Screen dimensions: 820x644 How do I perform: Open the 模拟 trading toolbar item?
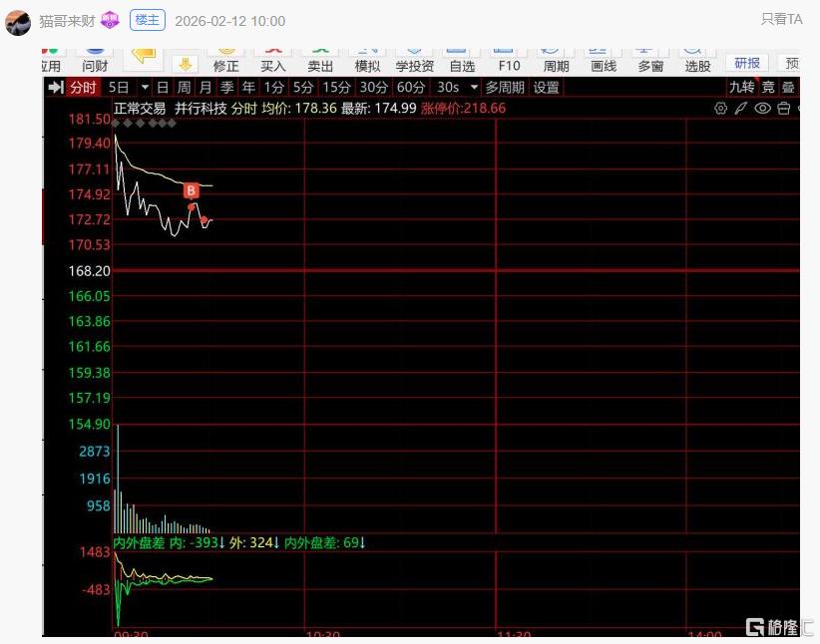pyautogui.click(x=367, y=60)
